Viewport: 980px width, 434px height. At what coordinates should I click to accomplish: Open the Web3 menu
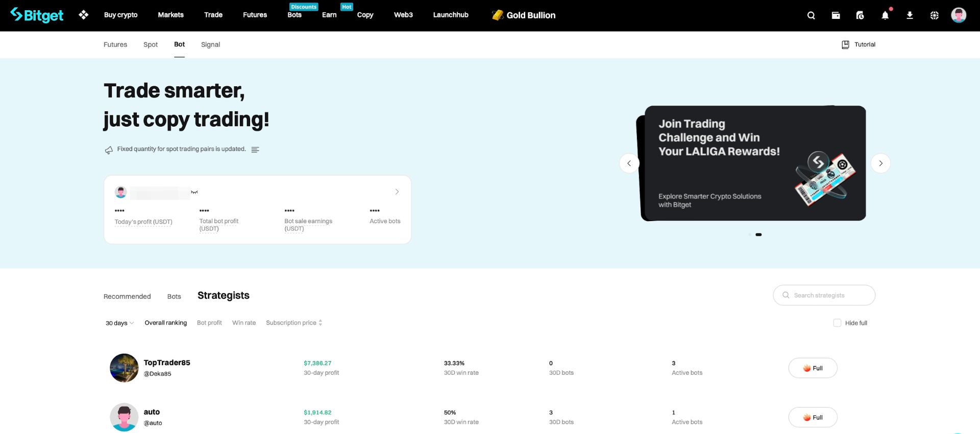(403, 15)
